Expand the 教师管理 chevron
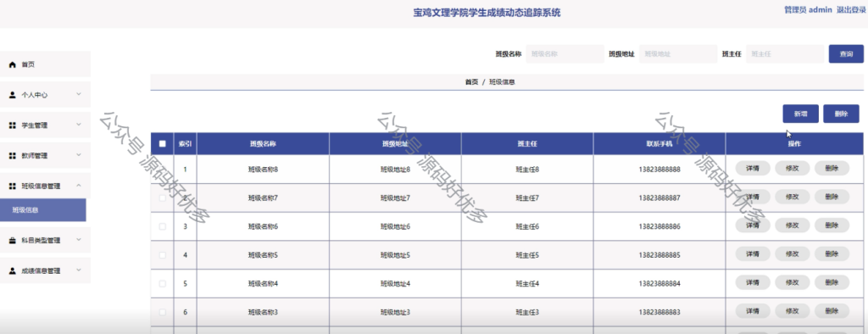Viewport: 868px width, 334px height. pos(79,155)
